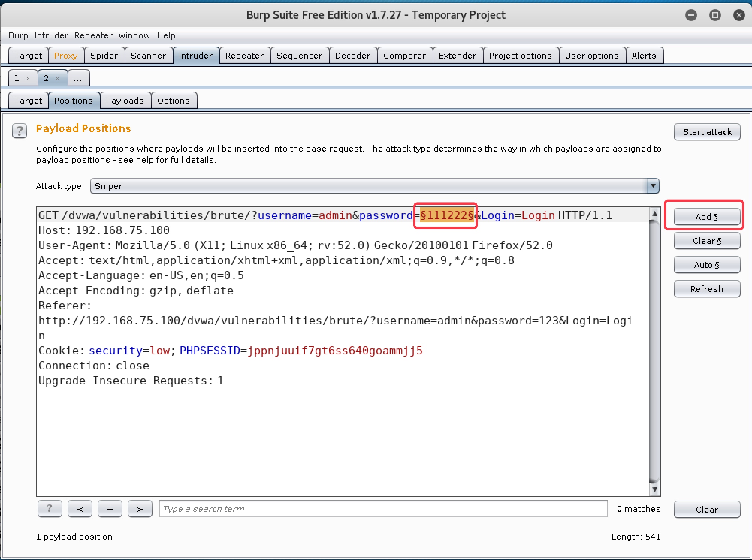Click the search term input field
The width and height of the screenshot is (752, 560).
click(x=383, y=509)
